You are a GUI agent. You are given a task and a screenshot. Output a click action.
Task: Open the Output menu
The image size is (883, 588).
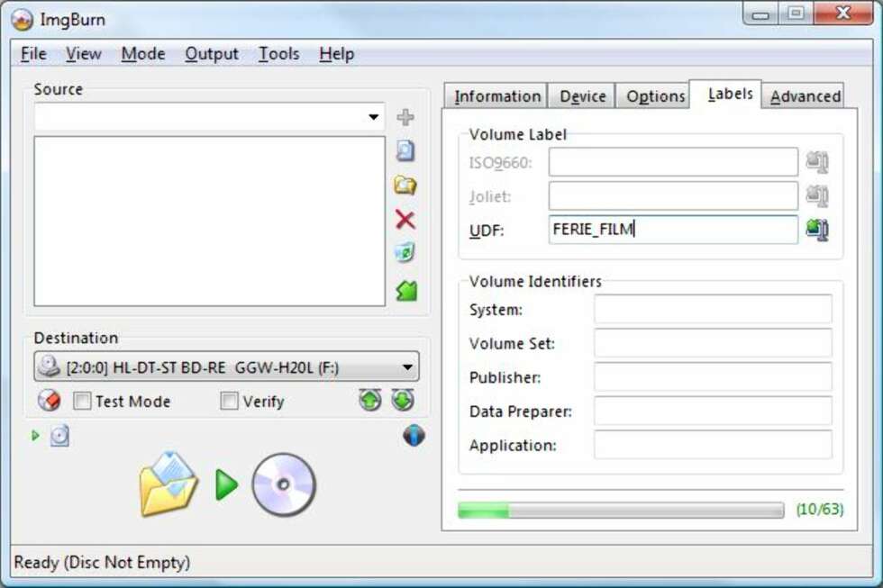212,54
